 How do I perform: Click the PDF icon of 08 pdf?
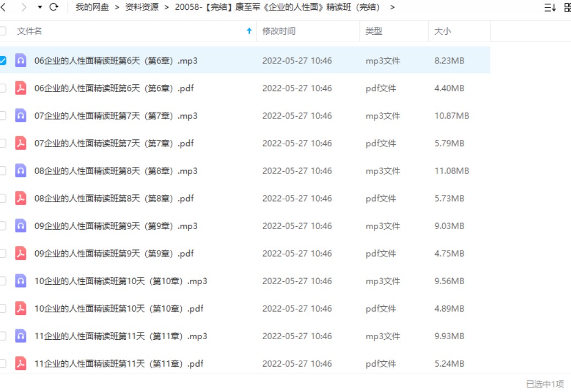[x=21, y=198]
